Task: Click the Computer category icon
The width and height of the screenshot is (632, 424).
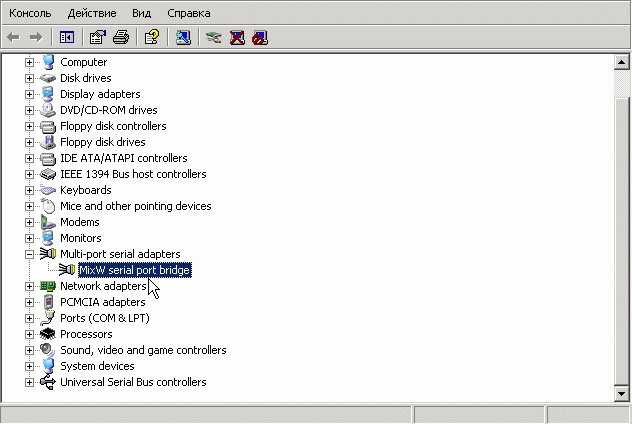Action: tap(48, 62)
